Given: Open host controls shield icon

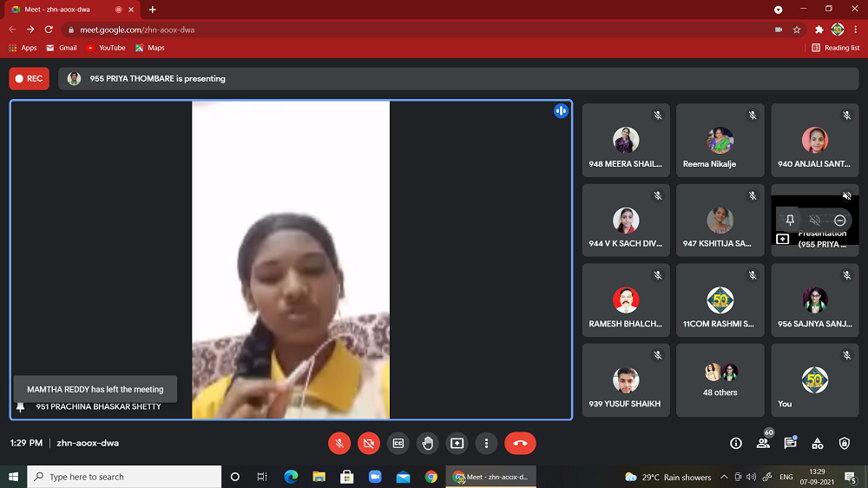Looking at the screenshot, I should (x=845, y=443).
